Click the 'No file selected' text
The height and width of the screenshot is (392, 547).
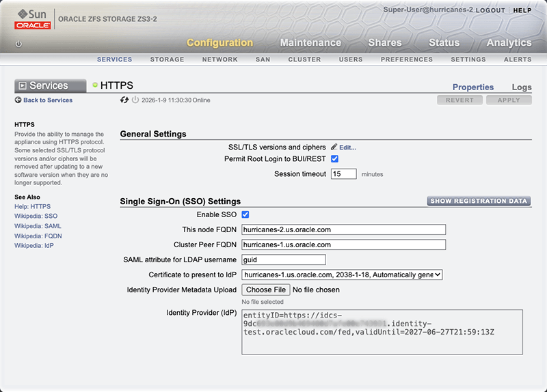point(263,302)
